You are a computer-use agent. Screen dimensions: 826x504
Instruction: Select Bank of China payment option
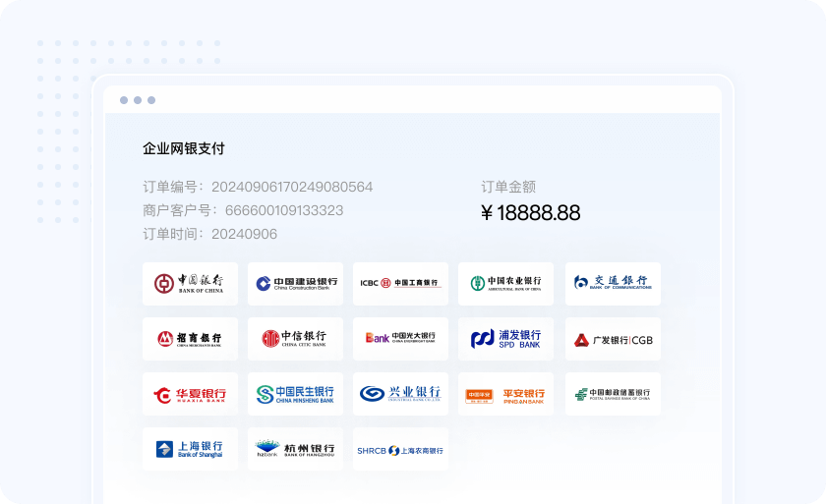tap(190, 284)
